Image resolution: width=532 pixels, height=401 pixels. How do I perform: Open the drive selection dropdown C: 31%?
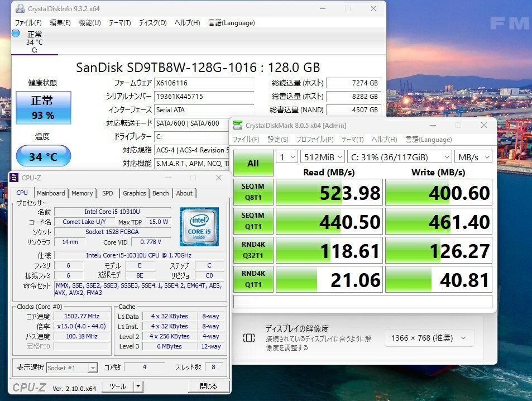point(399,157)
